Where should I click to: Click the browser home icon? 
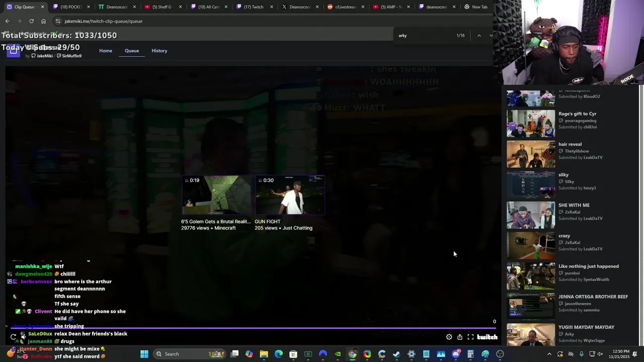[43, 21]
